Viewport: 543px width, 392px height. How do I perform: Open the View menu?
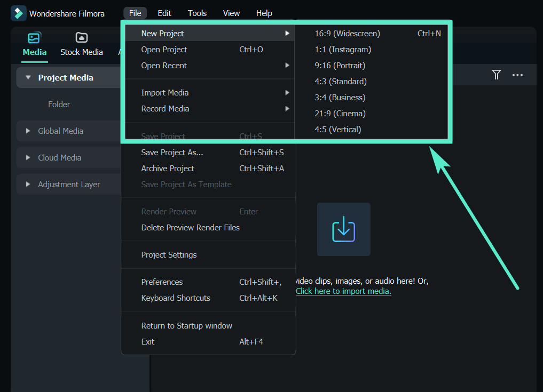pos(231,13)
